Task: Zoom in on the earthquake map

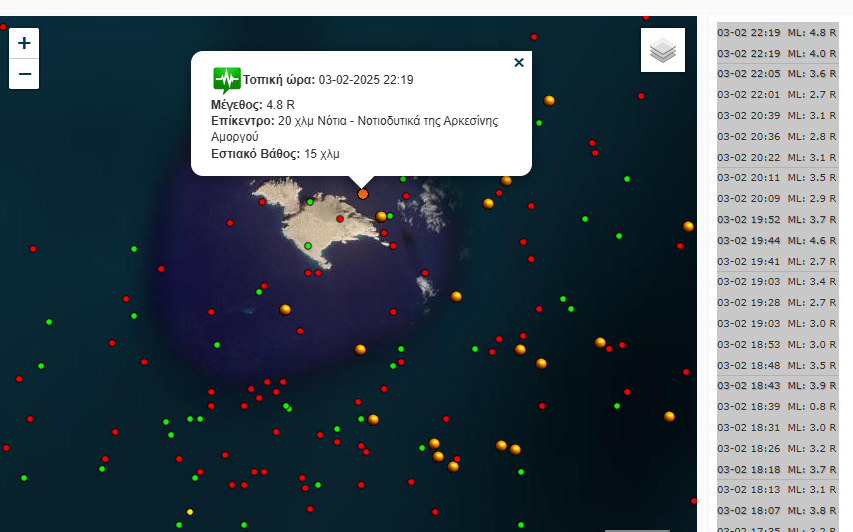Action: click(24, 43)
